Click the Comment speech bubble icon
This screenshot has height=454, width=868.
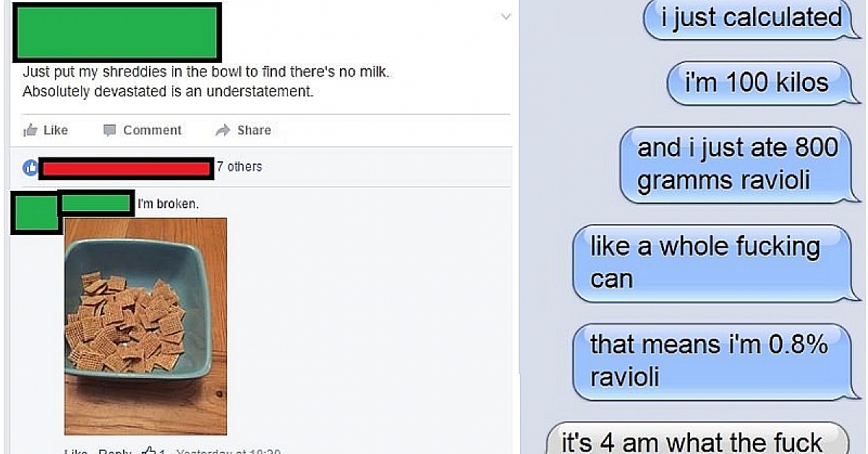pyautogui.click(x=109, y=130)
